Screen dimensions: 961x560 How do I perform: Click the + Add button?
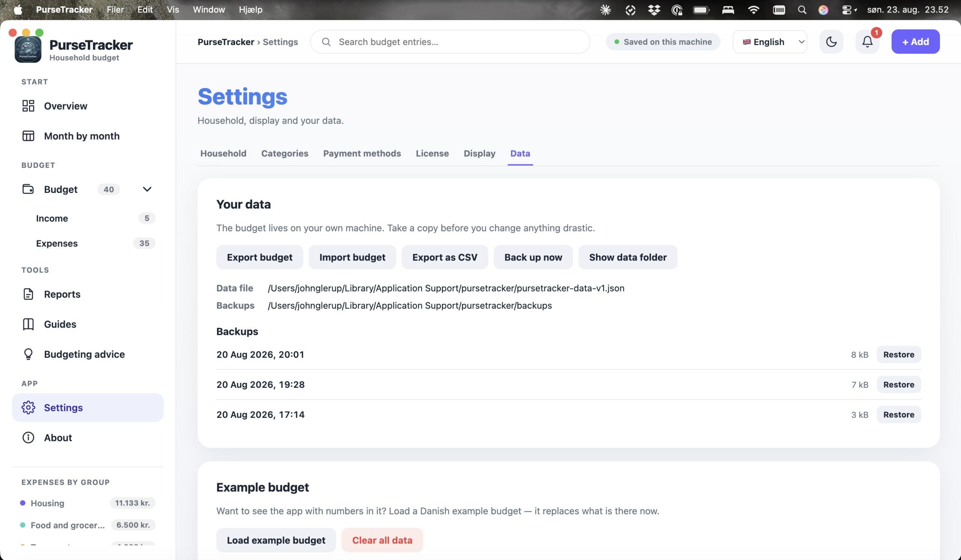[x=915, y=42]
